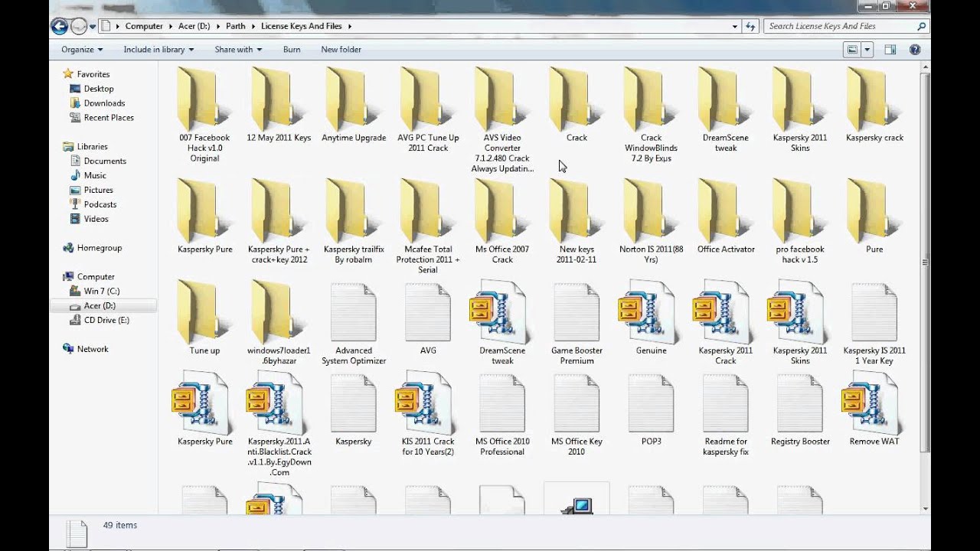Select the Advanced System Optimizer file
Image resolution: width=980 pixels, height=551 pixels.
point(354,322)
